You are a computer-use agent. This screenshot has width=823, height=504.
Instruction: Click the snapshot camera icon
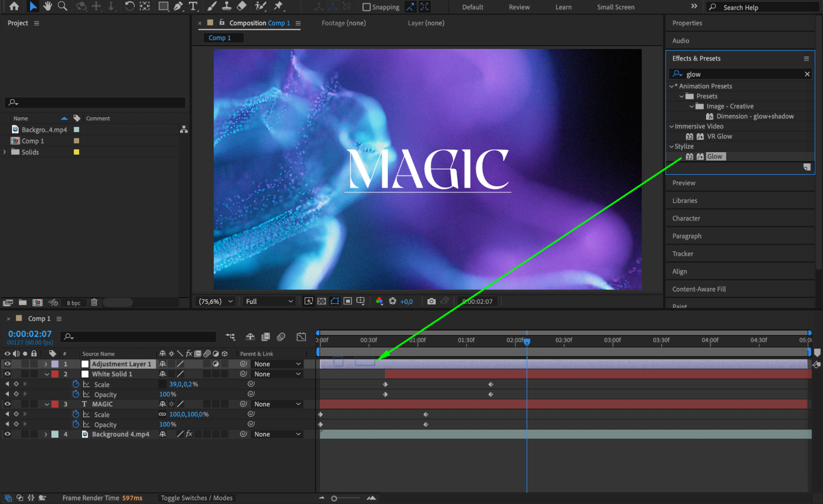(x=431, y=301)
